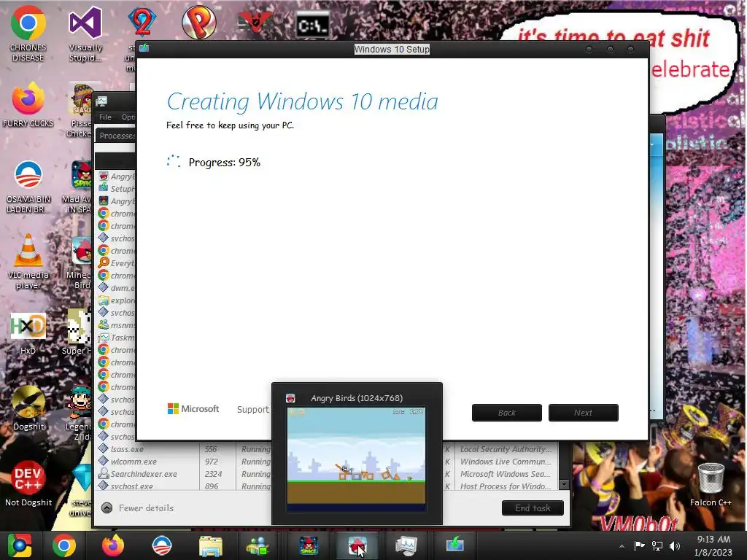Image resolution: width=747 pixels, height=560 pixels.
Task: Select the msnmsgr process row
Action: coord(116,325)
